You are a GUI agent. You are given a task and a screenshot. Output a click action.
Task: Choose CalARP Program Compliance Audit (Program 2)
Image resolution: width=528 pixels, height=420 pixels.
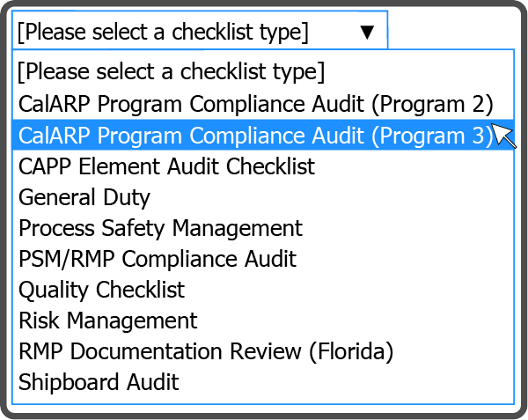pos(255,103)
